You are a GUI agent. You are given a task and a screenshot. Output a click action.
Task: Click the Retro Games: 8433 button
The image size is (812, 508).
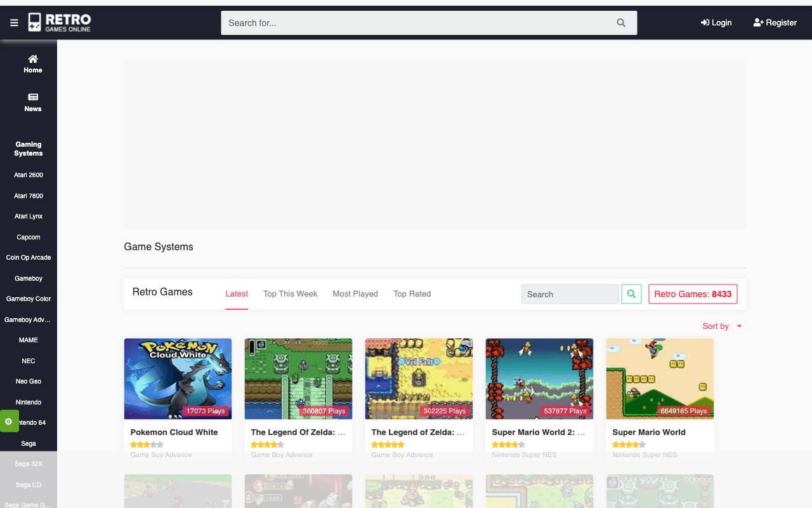click(x=693, y=294)
